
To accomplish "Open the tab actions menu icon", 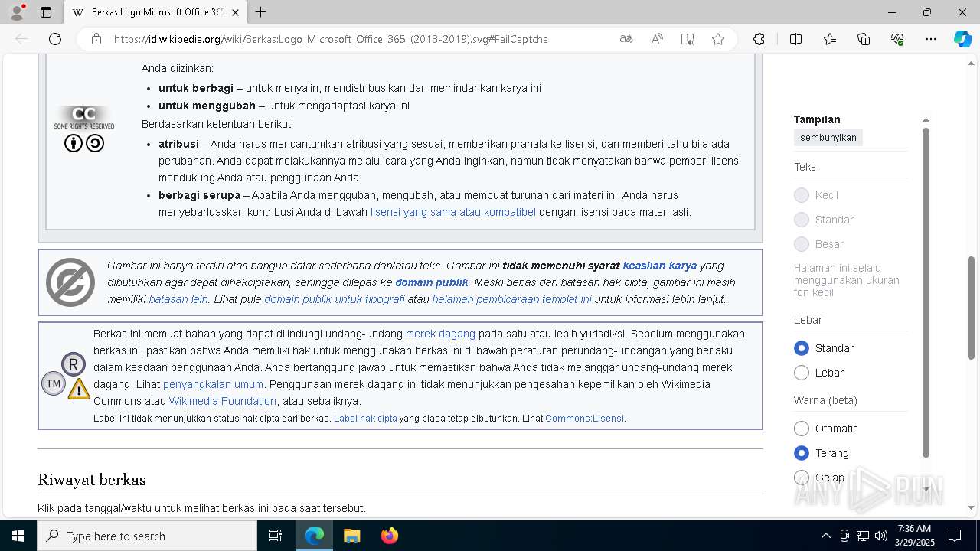I will (x=46, y=12).
